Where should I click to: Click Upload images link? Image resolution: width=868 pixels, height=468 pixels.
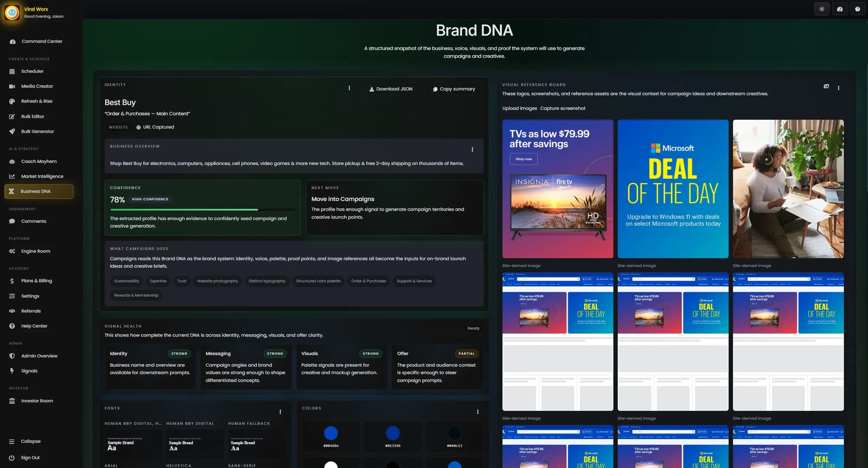tap(520, 108)
